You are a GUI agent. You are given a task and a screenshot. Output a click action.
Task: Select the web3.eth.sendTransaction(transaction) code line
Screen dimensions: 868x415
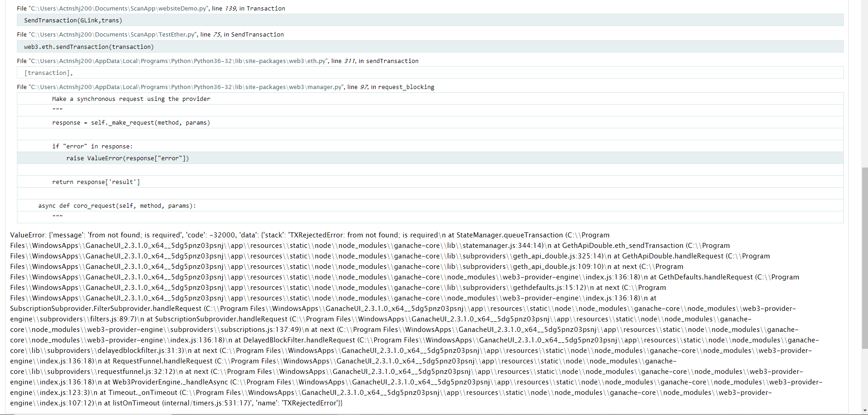click(x=430, y=47)
